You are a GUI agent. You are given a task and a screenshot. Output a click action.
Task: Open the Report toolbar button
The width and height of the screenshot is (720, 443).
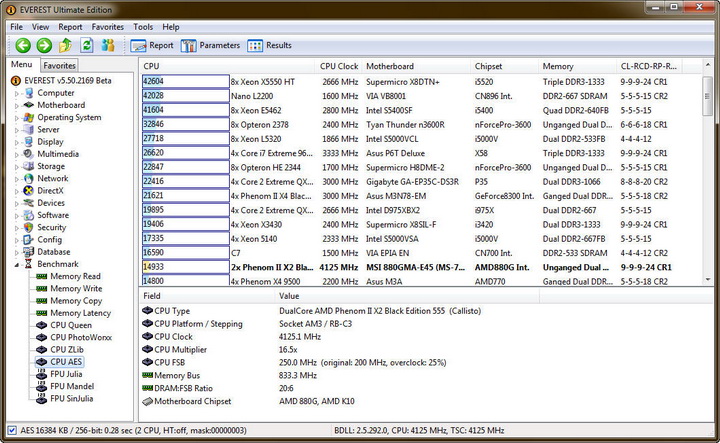click(152, 45)
